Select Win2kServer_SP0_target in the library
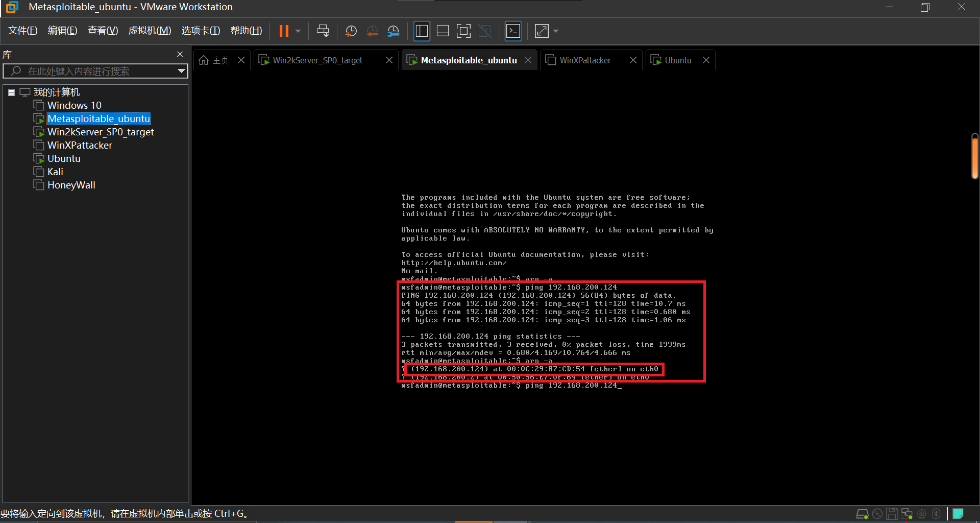 (x=101, y=132)
